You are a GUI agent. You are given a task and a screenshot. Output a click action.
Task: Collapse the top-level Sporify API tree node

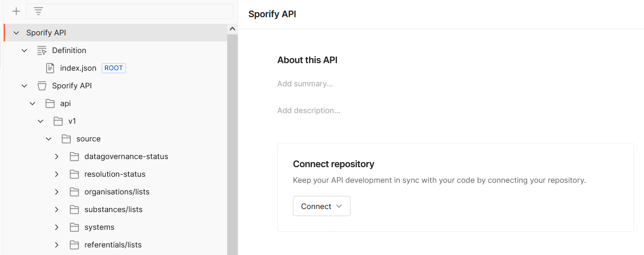(x=16, y=33)
